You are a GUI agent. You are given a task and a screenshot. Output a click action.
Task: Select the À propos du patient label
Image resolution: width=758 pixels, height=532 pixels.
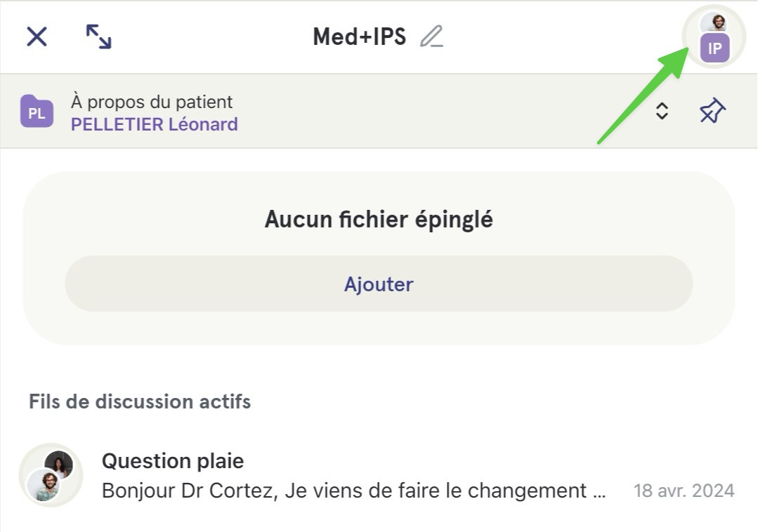tap(152, 102)
